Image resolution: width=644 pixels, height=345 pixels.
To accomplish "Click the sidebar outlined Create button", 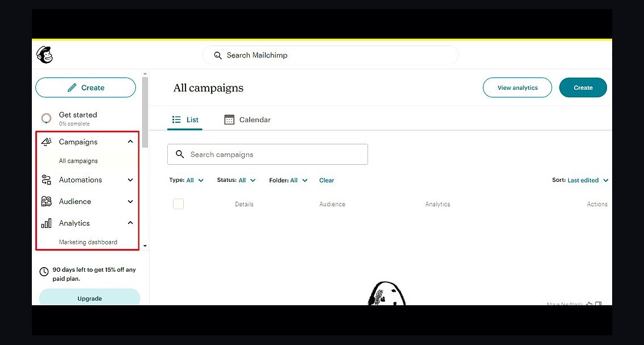I will coord(85,88).
